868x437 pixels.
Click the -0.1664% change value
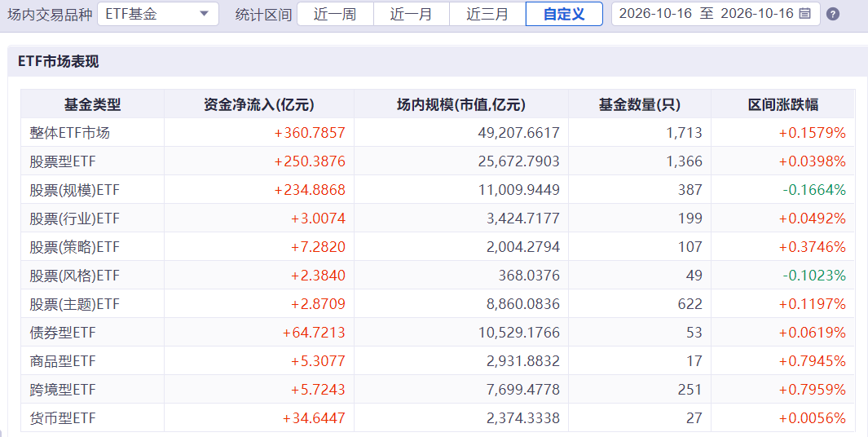(814, 190)
